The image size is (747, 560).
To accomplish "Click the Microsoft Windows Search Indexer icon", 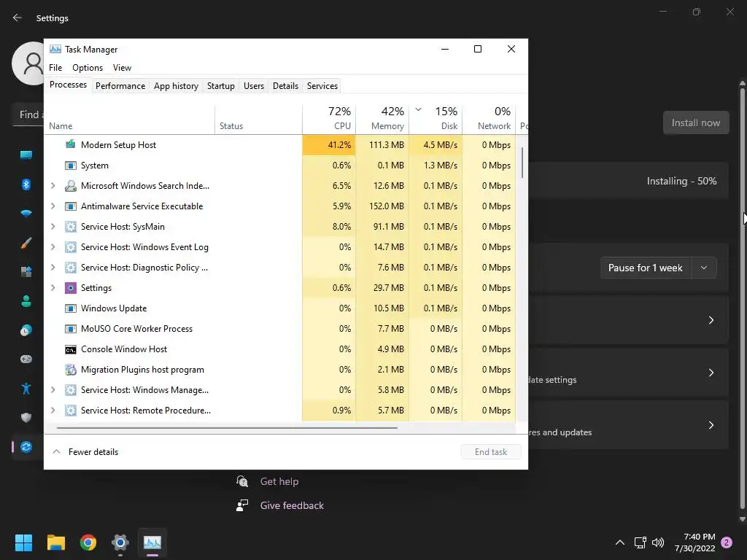I will point(71,186).
